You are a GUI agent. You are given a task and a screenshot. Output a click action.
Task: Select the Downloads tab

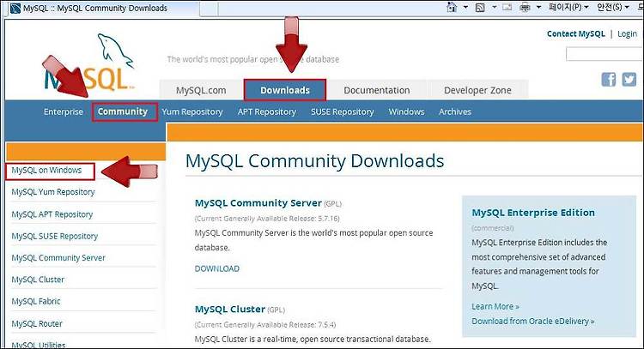tap(285, 90)
